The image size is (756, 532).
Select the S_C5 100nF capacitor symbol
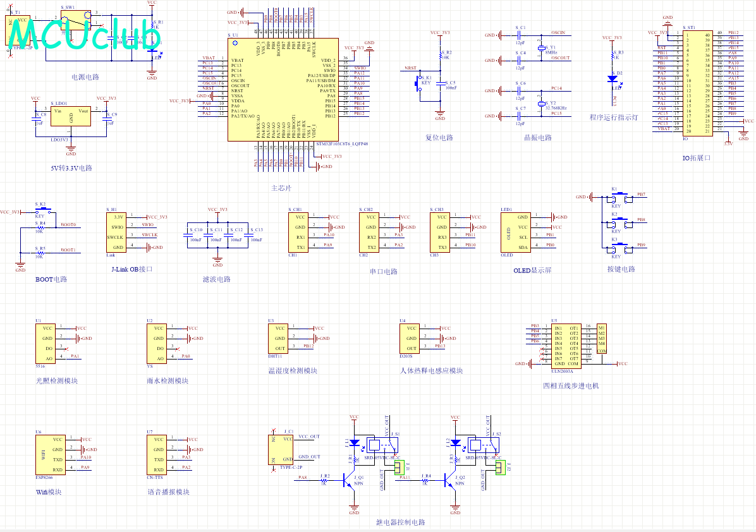pos(440,84)
